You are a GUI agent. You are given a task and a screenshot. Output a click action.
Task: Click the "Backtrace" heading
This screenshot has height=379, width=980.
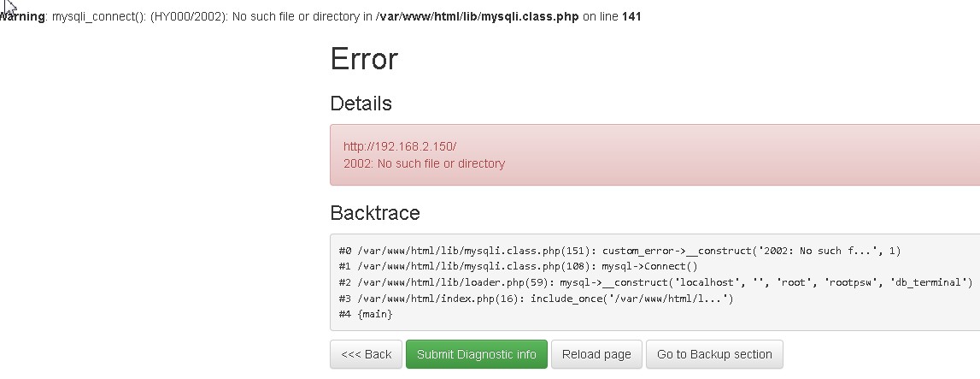pos(375,212)
